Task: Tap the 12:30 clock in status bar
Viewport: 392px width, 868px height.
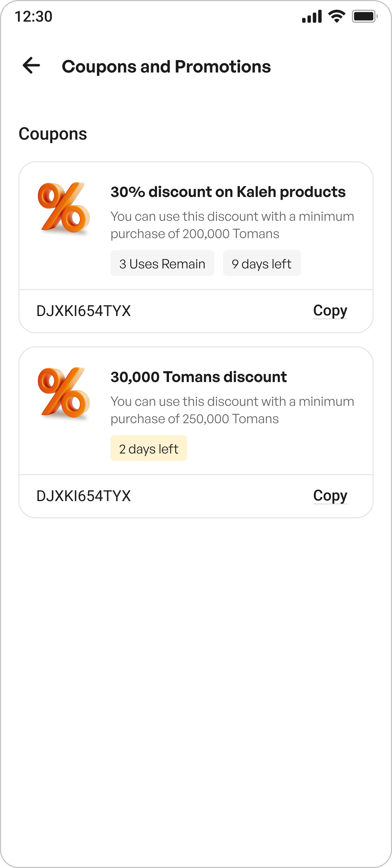Action: 33,17
